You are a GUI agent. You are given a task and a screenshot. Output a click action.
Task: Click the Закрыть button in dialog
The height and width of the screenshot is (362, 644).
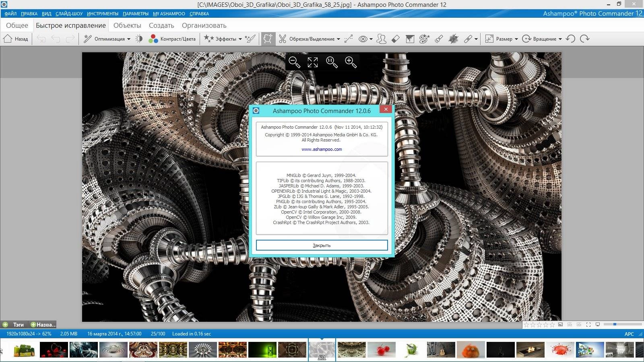coord(322,245)
